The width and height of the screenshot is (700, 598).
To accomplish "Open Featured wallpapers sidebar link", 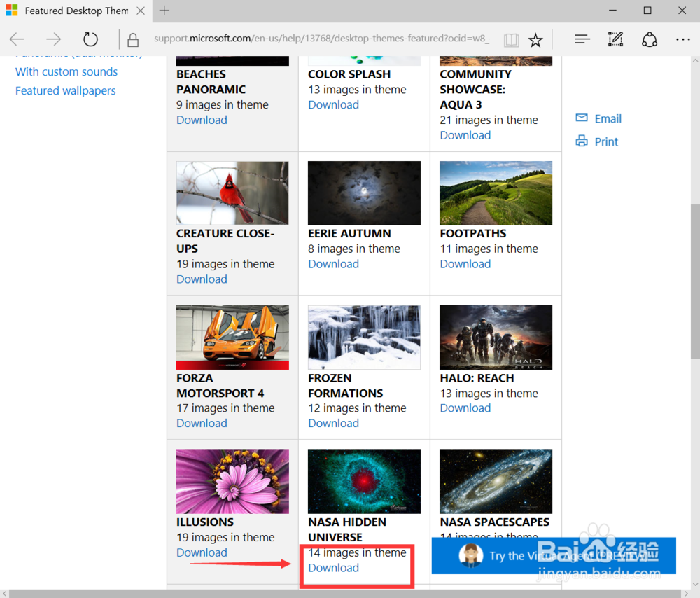I will click(66, 90).
